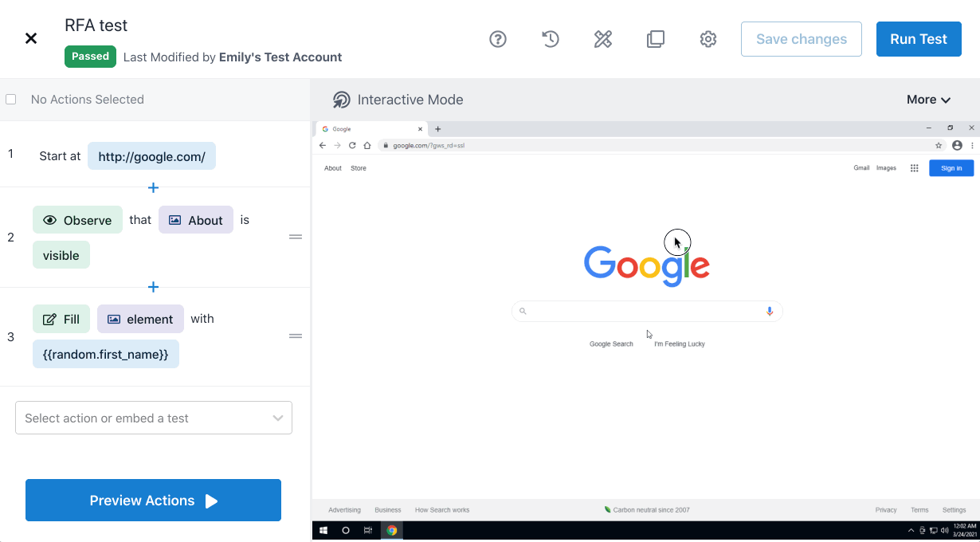Click Carbon neutral since 2007 link
Image resolution: width=980 pixels, height=542 pixels.
[647, 510]
